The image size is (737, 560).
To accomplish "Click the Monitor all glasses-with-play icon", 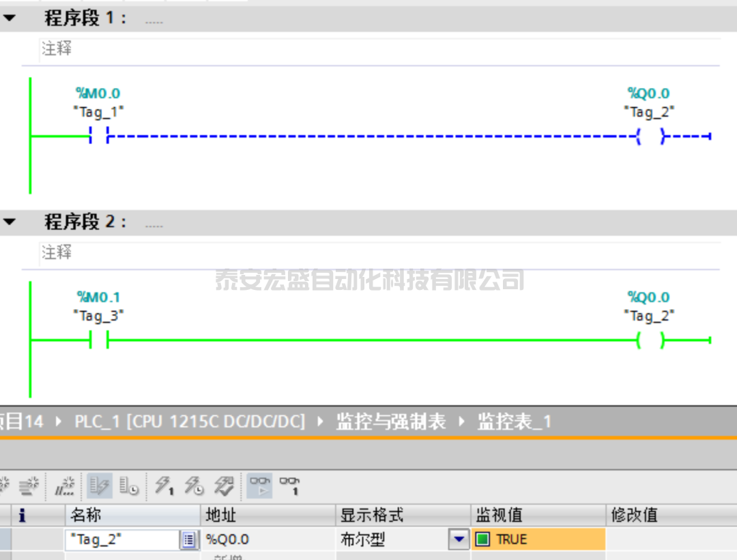I will [x=260, y=486].
